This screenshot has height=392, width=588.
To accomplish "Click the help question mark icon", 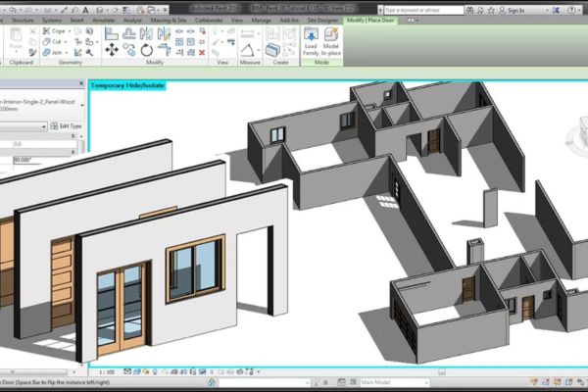I will (571, 10).
